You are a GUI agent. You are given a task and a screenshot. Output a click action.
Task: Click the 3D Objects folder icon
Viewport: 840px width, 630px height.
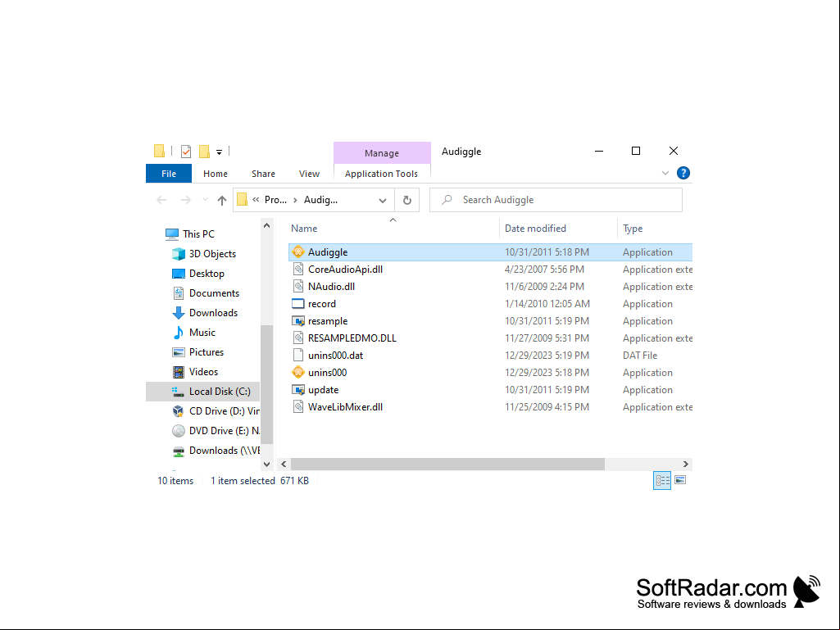point(179,253)
